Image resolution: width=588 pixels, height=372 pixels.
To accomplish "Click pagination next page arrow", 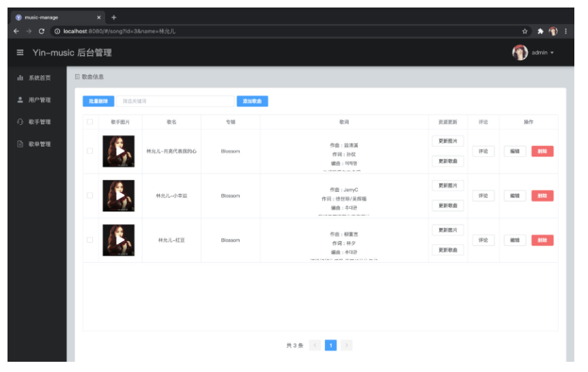I will coord(346,345).
